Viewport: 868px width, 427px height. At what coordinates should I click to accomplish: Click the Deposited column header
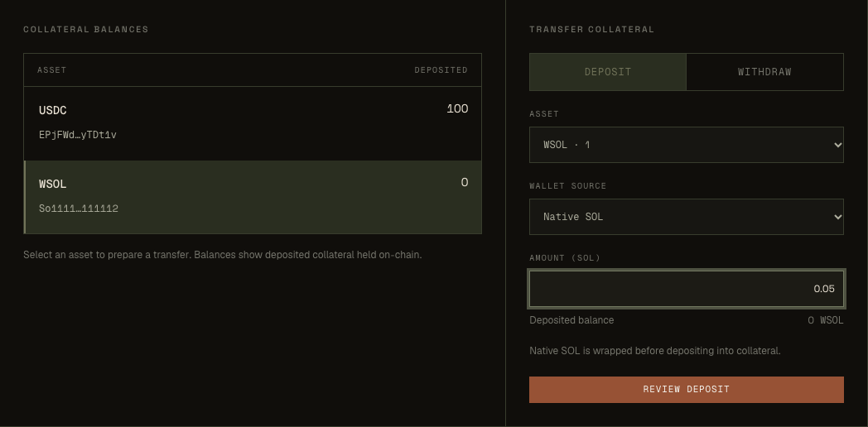point(441,70)
